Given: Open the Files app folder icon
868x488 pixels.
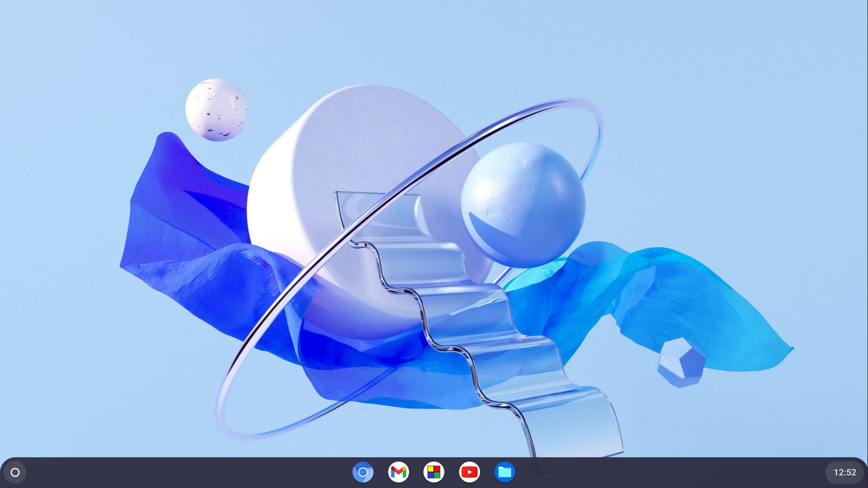Looking at the screenshot, I should pyautogui.click(x=505, y=472).
